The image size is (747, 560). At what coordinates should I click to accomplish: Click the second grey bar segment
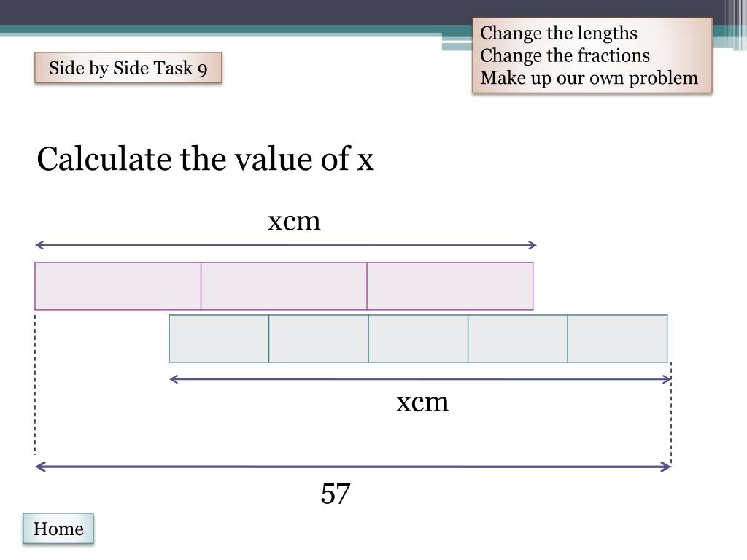pos(319,338)
